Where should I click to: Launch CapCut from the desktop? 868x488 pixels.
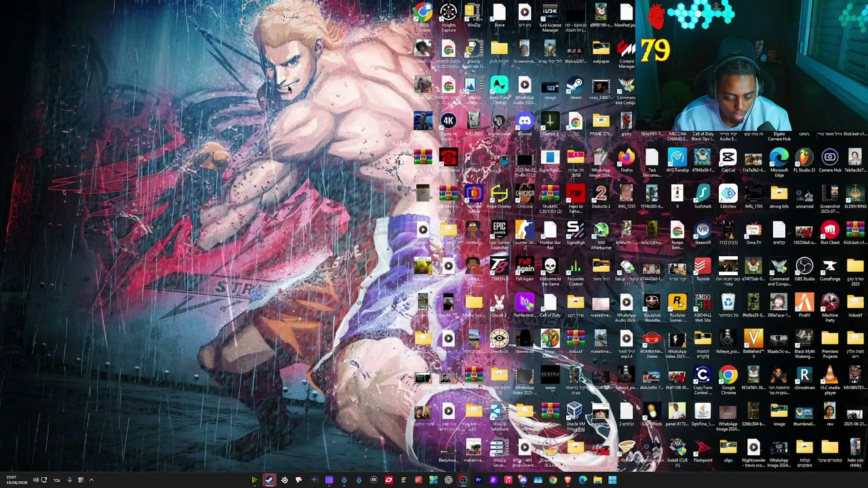tap(728, 162)
